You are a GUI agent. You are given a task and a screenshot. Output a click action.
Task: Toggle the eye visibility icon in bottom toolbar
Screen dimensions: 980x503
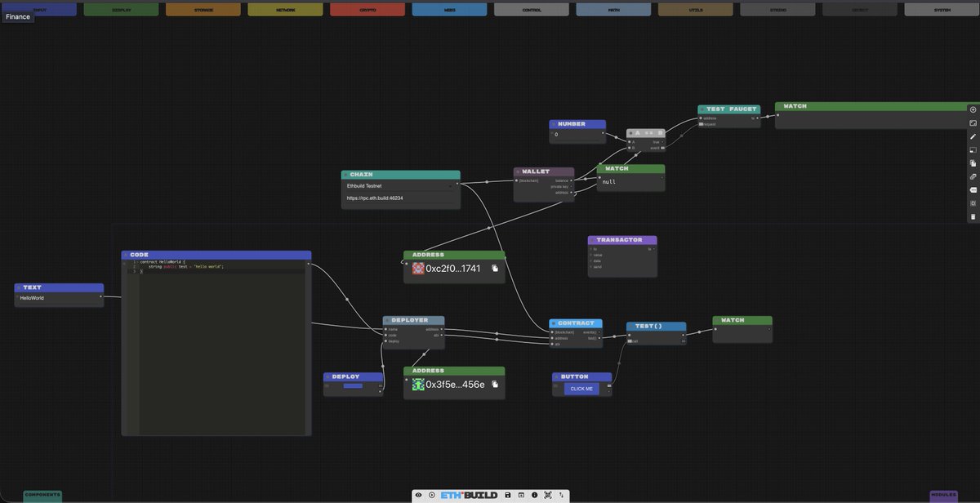click(x=419, y=495)
